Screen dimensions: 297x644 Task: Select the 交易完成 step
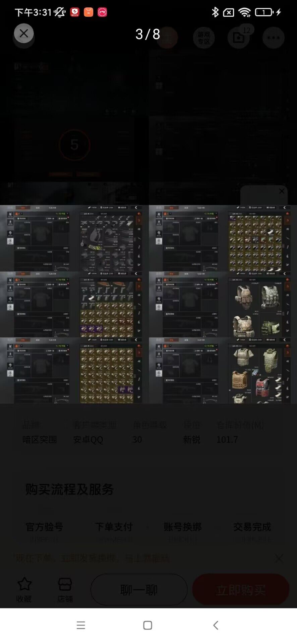(252, 527)
